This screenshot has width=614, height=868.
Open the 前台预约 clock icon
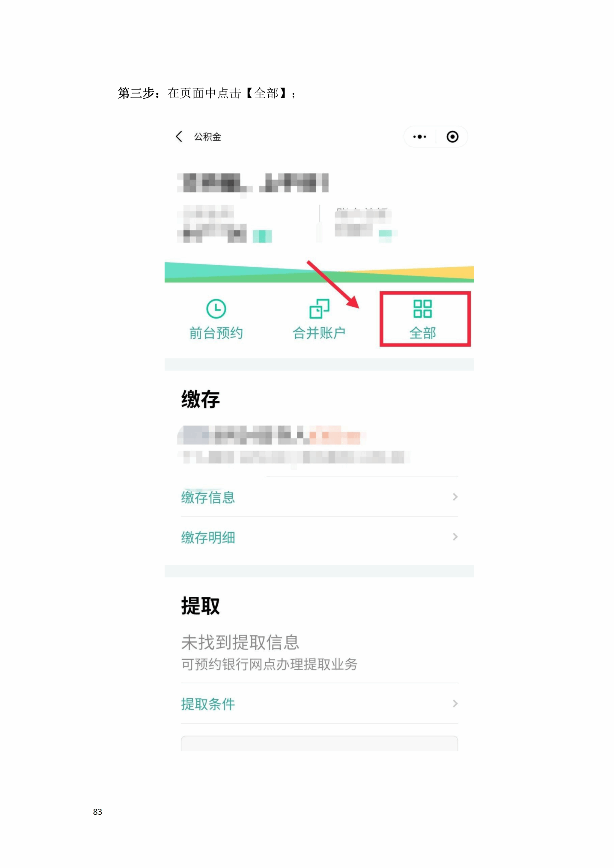(x=216, y=308)
